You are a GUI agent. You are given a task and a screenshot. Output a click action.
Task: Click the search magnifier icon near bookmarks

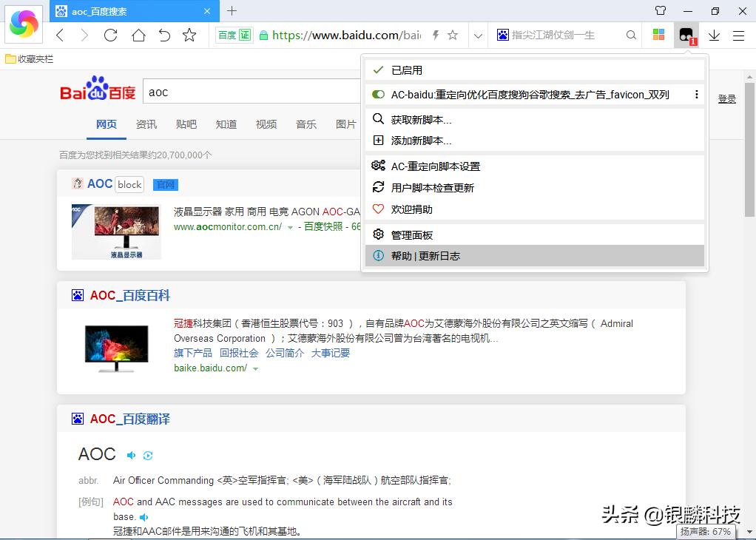point(630,35)
